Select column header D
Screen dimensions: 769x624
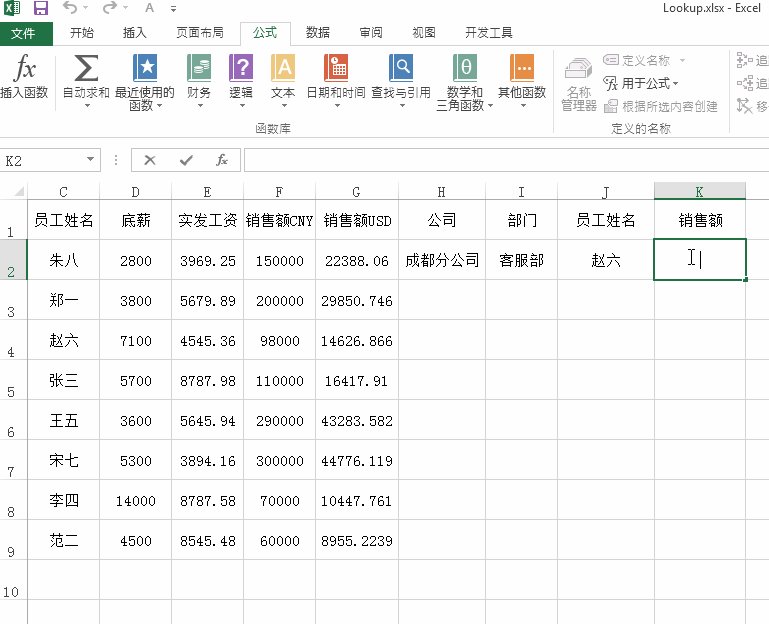point(135,191)
